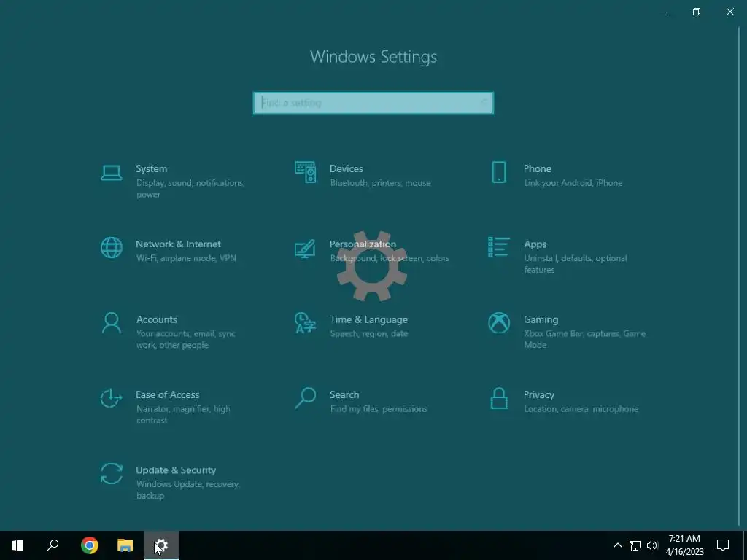Screen dimensions: 747x560
Task: Click the Devices keyboard and speaker icon
Action: click(x=305, y=172)
